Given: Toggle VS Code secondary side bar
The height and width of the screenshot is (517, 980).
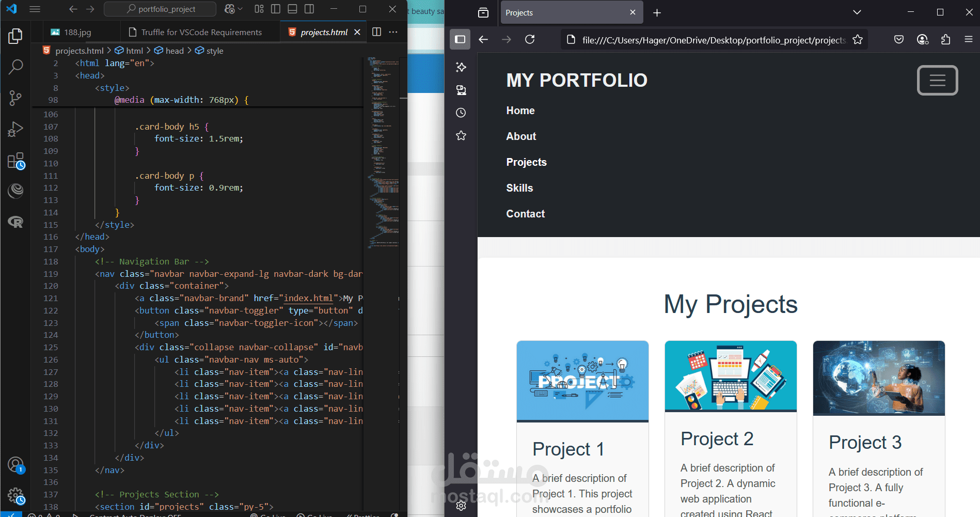Looking at the screenshot, I should [x=309, y=9].
